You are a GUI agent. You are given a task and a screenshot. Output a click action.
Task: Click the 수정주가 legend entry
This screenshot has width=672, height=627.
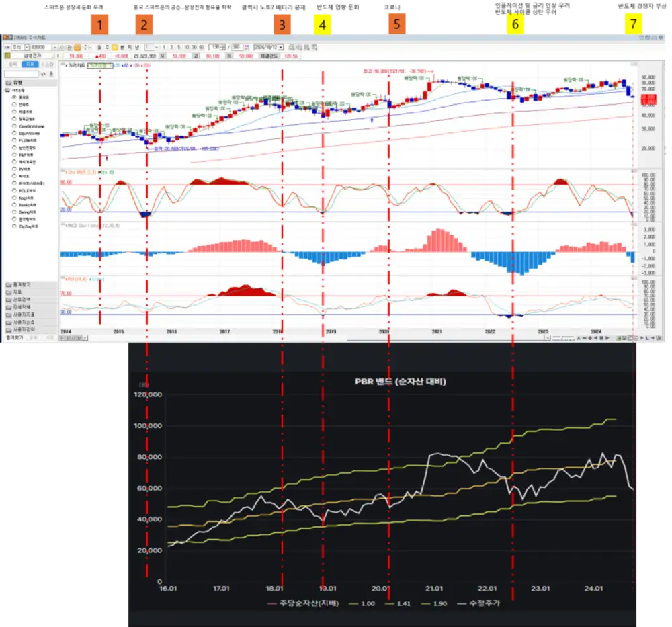pos(478,603)
